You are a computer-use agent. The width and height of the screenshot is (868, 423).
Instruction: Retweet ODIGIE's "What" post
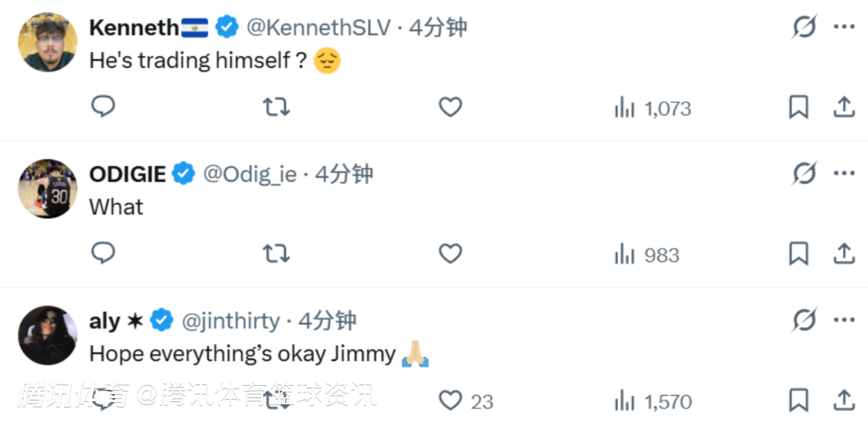tap(276, 254)
